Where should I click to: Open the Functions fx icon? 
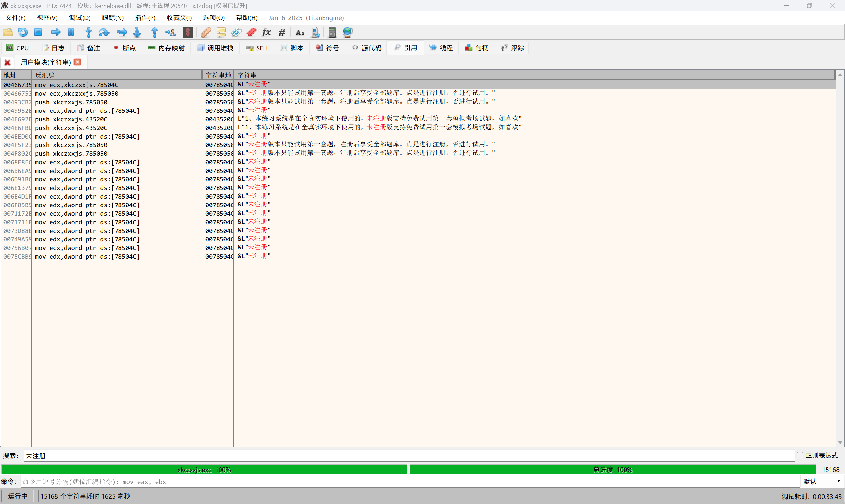266,32
